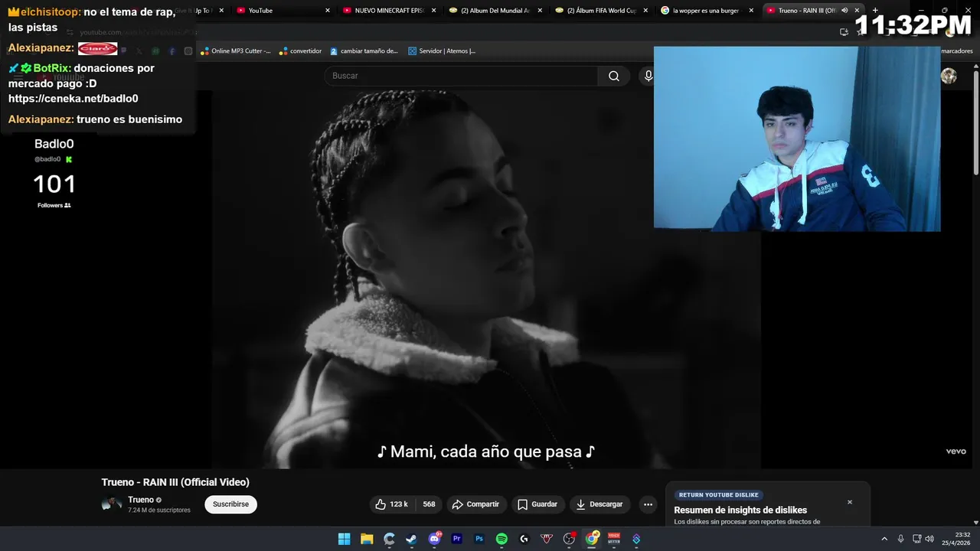Open Steam from the taskbar
The image size is (980, 551).
coord(412,539)
